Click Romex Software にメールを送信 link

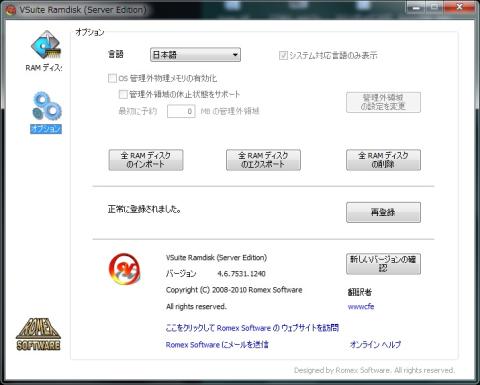[x=217, y=344]
